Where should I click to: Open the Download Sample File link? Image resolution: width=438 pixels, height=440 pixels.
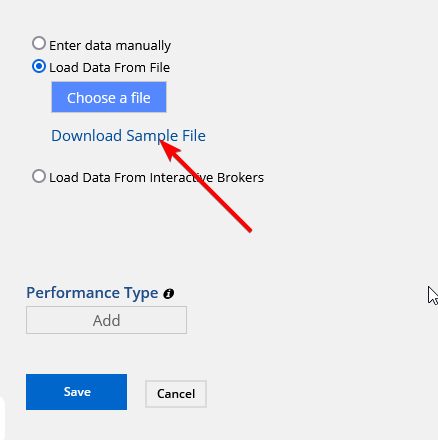pyautogui.click(x=128, y=136)
